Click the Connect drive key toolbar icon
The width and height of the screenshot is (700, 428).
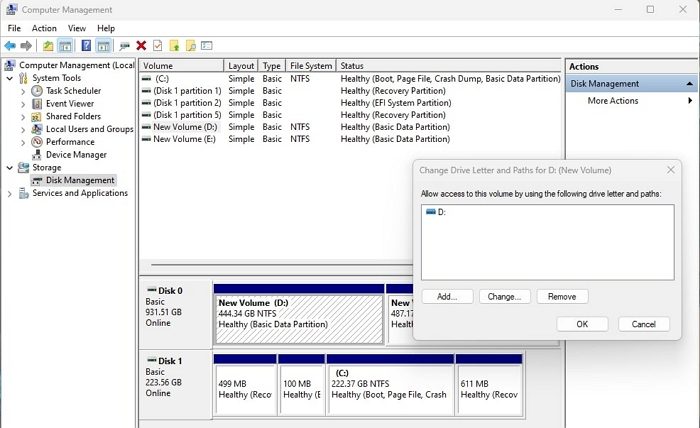(125, 46)
